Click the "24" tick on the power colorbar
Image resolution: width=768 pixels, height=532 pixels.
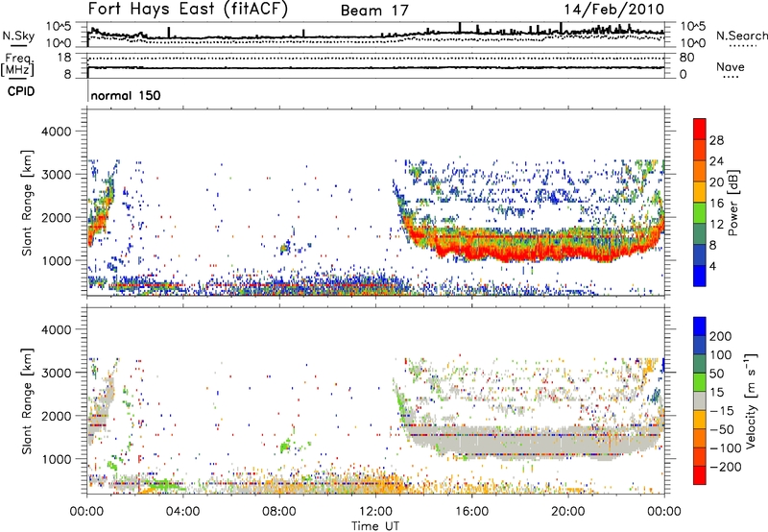click(x=716, y=161)
